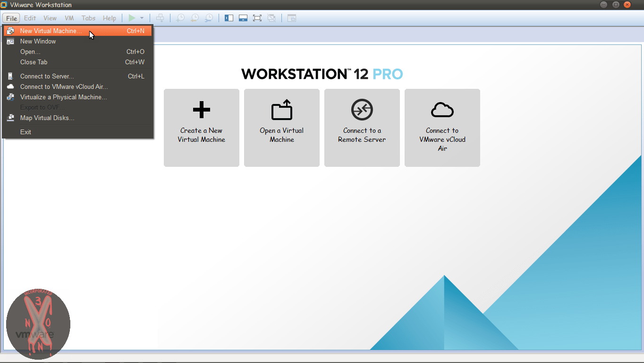
Task: Click the console view icon in toolbar
Action: (x=292, y=18)
